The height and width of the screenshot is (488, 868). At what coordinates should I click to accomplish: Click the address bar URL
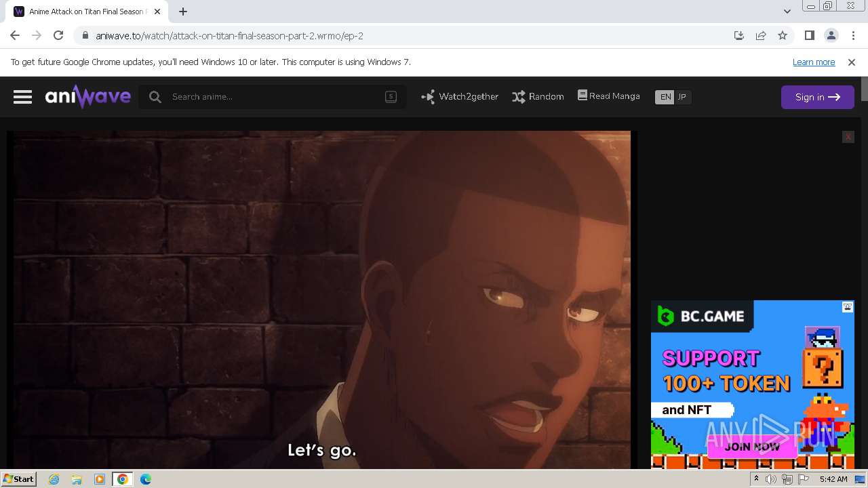229,36
